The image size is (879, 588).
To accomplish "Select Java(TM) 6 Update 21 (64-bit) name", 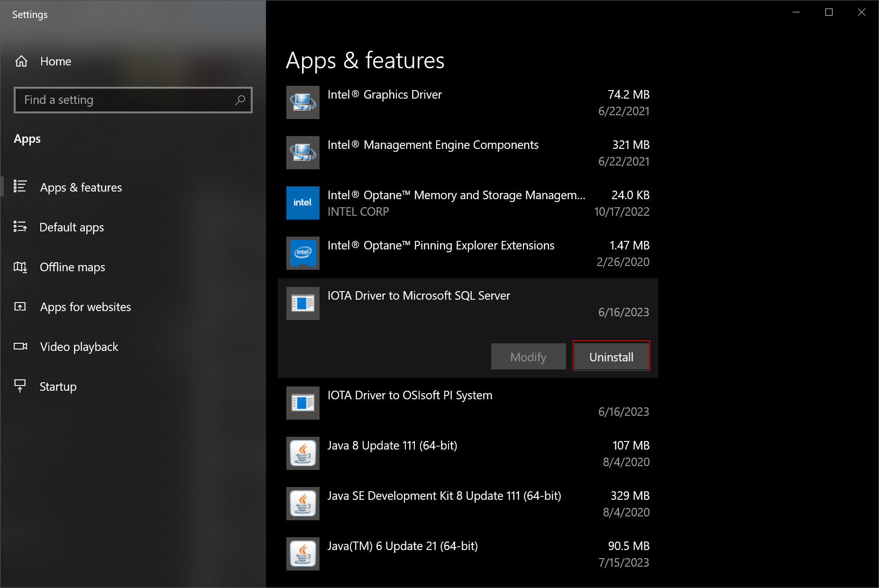I will click(403, 546).
